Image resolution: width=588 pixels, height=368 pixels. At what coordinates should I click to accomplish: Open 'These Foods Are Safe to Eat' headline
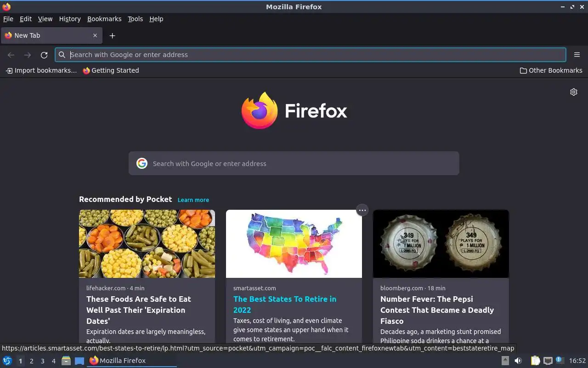[139, 310]
